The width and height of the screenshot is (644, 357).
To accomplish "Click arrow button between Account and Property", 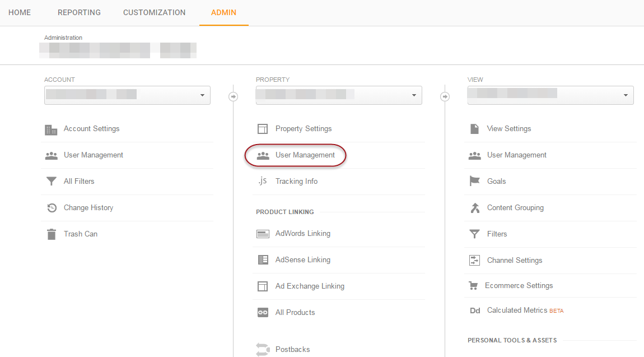I will [x=233, y=96].
